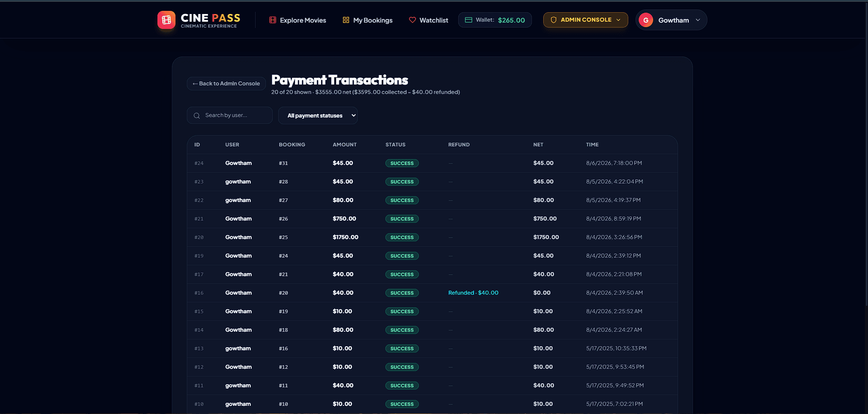Screen dimensions: 868x414
Task: Click the Cine Pass film logo icon
Action: tap(166, 20)
